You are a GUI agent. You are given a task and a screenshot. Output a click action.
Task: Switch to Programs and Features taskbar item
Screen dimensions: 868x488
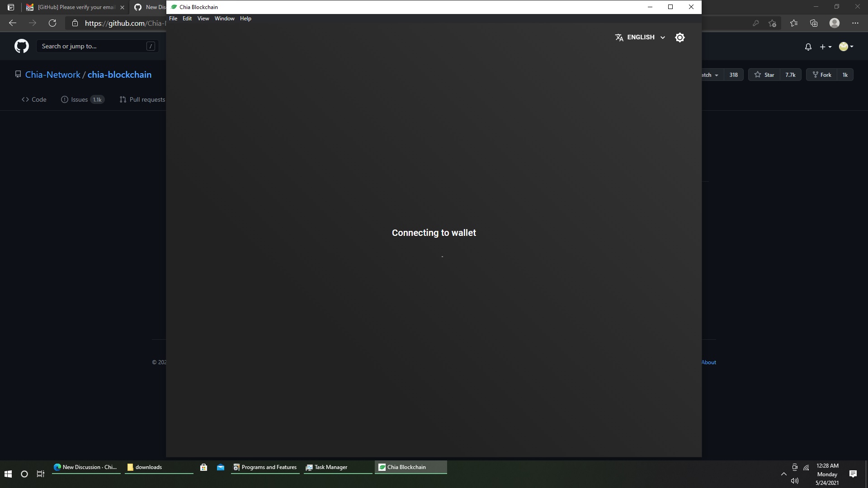(265, 467)
